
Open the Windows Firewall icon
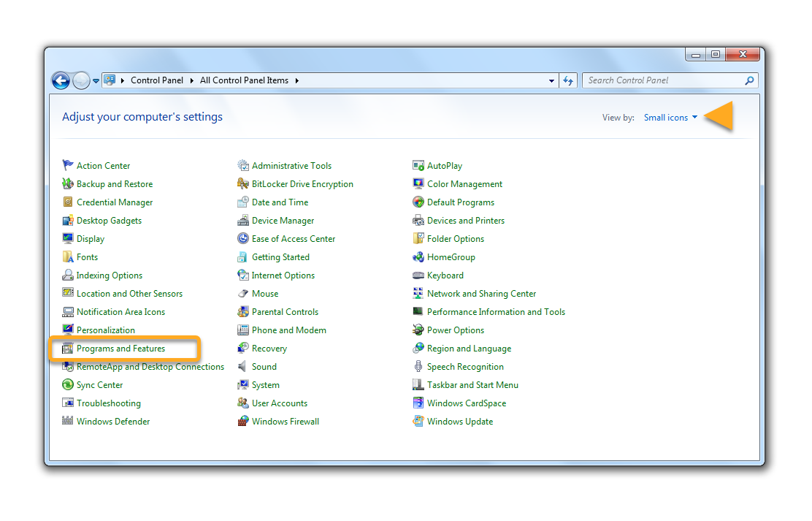243,422
